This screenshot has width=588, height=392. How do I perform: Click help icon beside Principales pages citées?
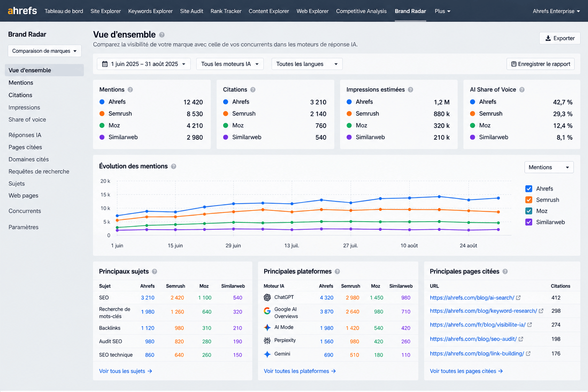coord(505,271)
